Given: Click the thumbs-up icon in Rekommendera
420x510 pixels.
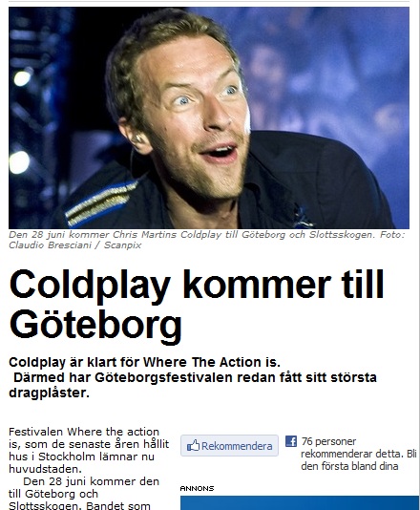Looking at the screenshot, I should coord(193,446).
